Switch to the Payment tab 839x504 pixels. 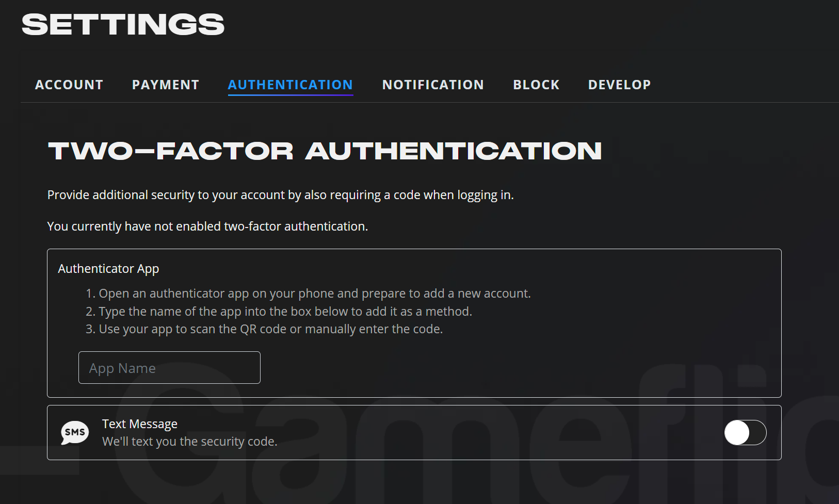(166, 85)
